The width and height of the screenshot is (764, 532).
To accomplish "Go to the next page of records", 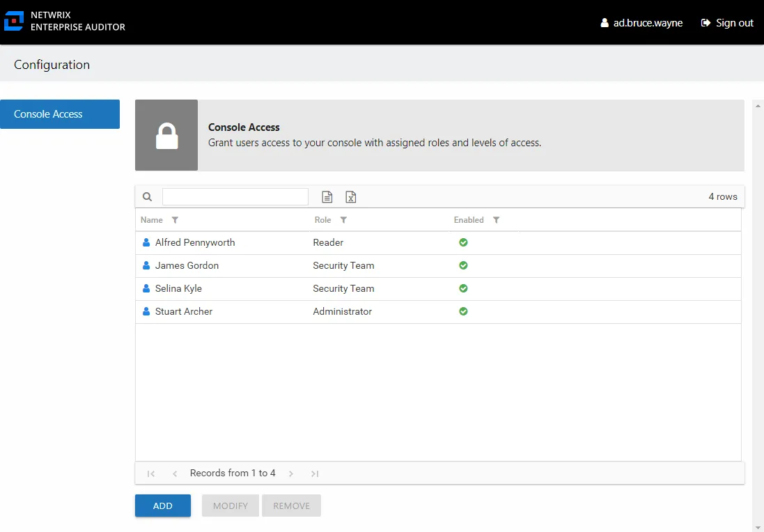I will [291, 474].
